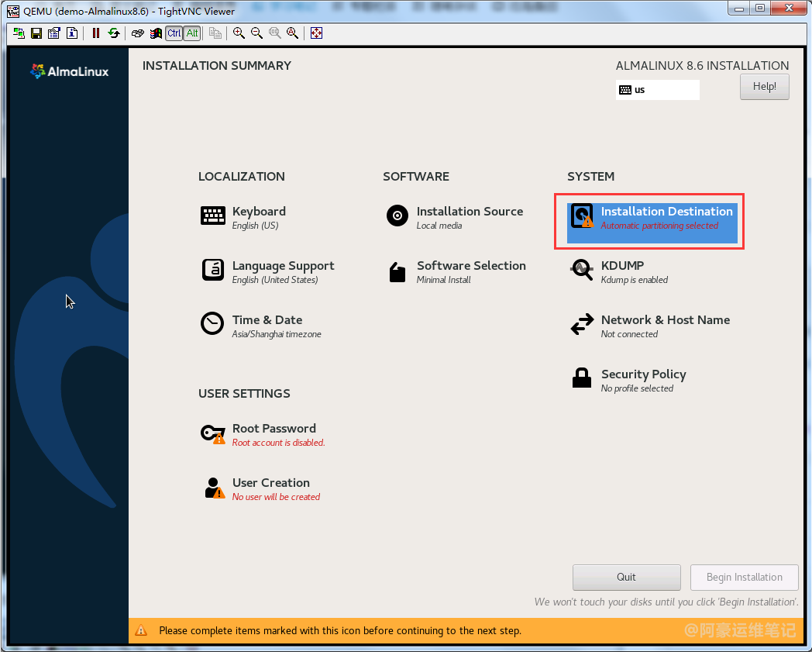The width and height of the screenshot is (812, 652).
Task: Click the Root Password key icon
Action: 213,434
